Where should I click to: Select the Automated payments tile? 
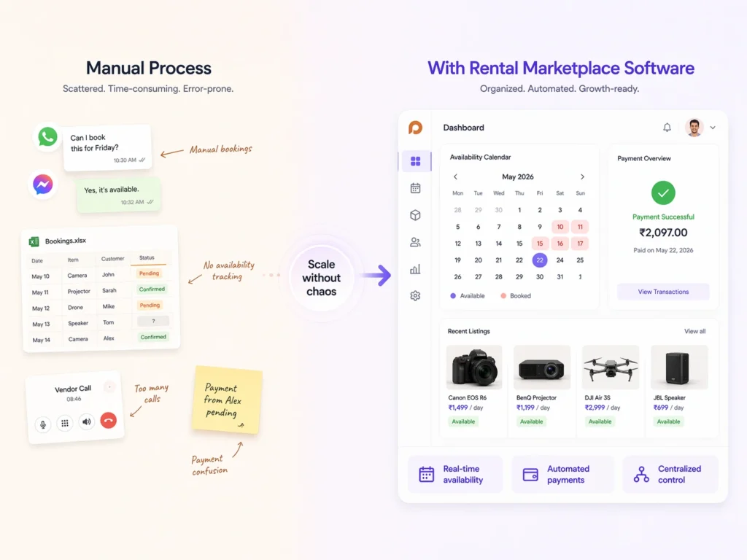(x=560, y=475)
